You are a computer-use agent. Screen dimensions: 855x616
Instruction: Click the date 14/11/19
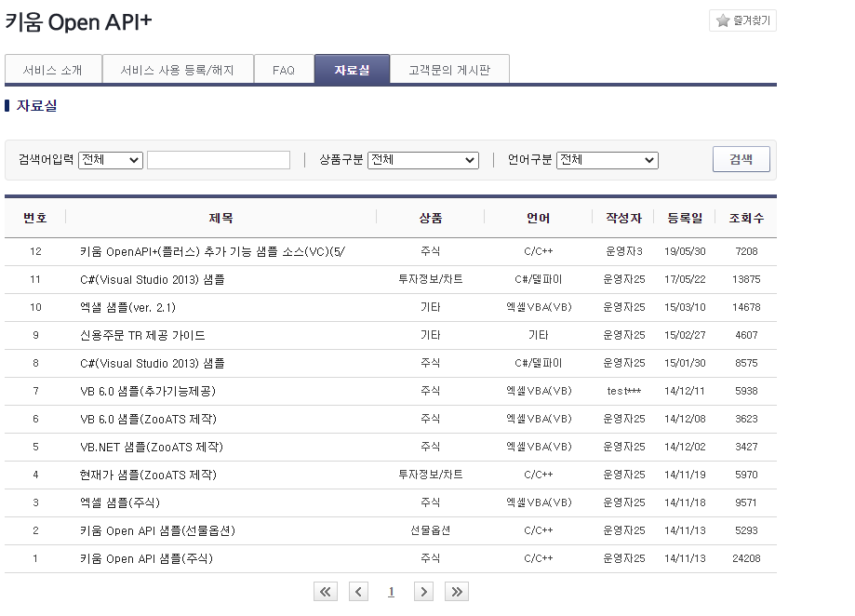[685, 475]
